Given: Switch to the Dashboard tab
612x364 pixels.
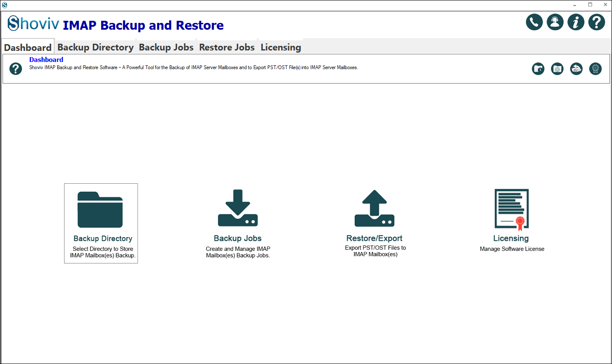Looking at the screenshot, I should [x=28, y=47].
